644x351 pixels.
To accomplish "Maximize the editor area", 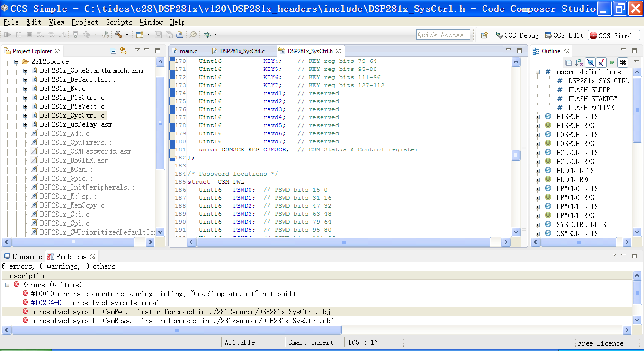I will [x=519, y=50].
